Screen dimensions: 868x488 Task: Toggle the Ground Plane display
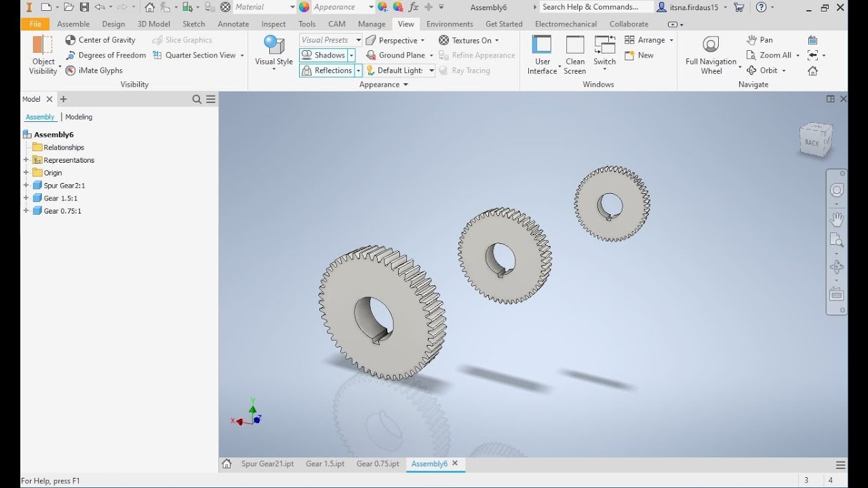pyautogui.click(x=395, y=56)
